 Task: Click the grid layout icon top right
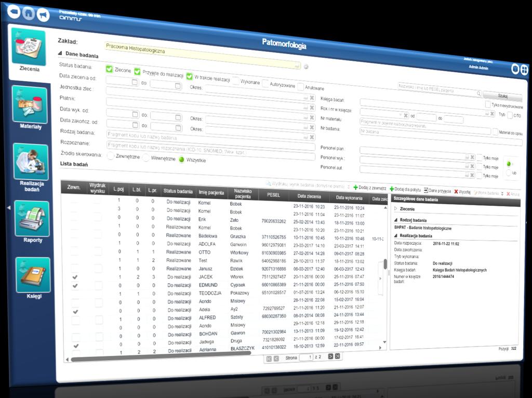point(525,70)
